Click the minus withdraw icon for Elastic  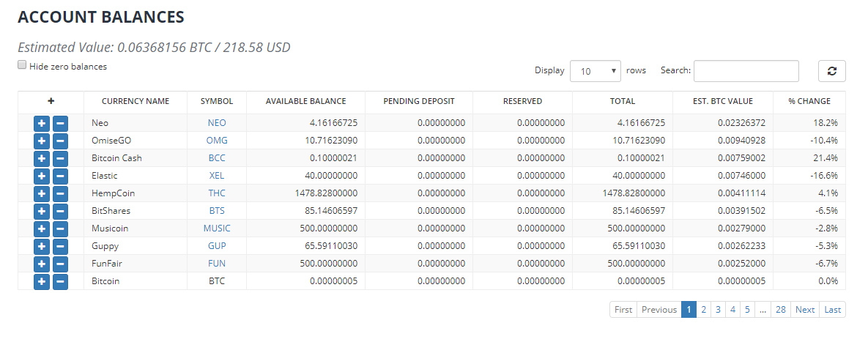point(60,176)
